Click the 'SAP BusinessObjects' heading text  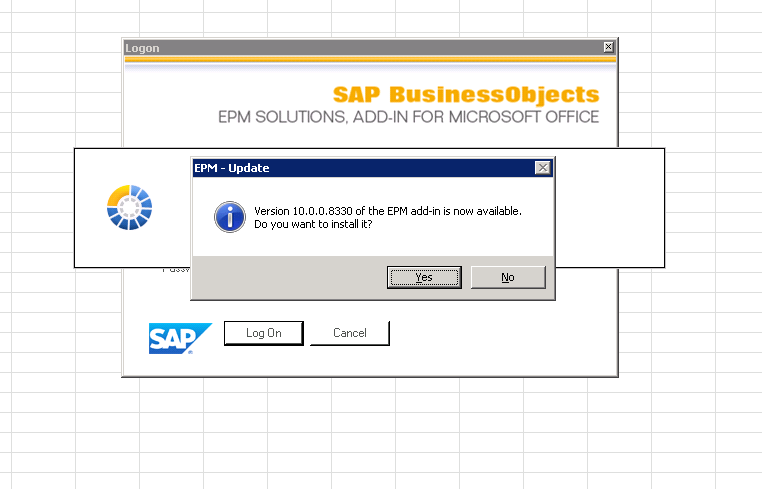click(x=466, y=95)
